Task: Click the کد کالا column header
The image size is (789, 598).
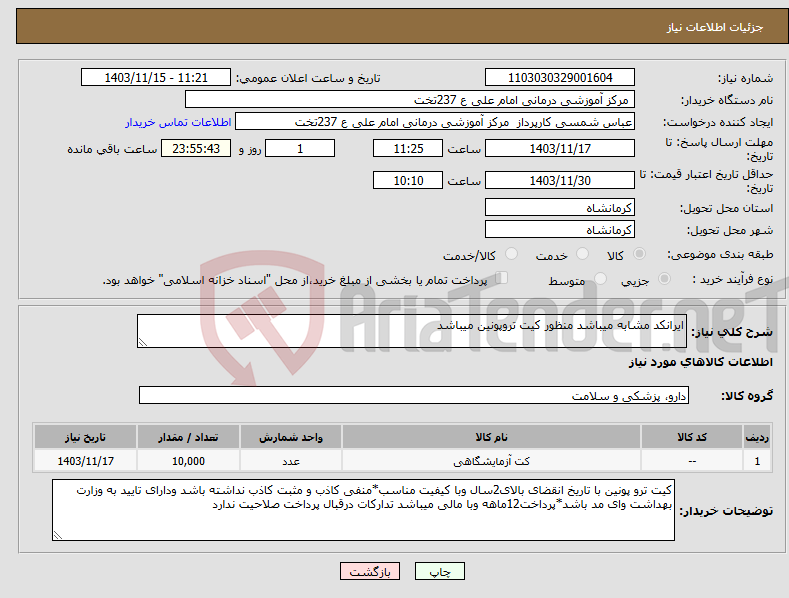Action: click(692, 437)
